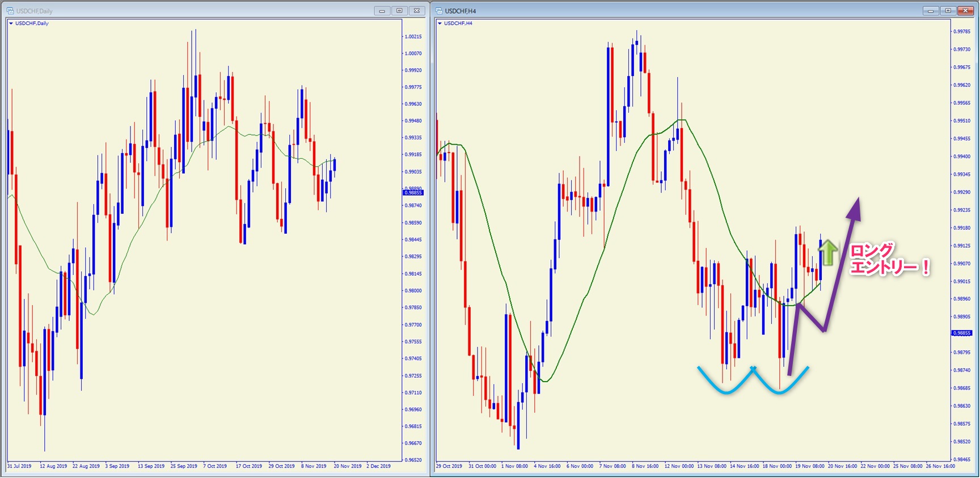This screenshot has width=980, height=478.
Task: Click price 0.99180 on H4 price scale
Action: pyautogui.click(x=962, y=228)
